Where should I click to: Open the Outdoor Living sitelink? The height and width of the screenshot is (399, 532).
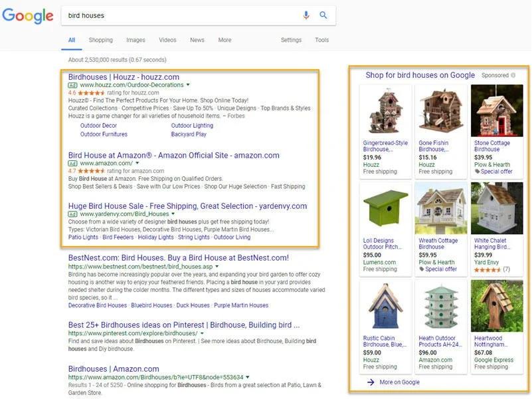tap(232, 237)
